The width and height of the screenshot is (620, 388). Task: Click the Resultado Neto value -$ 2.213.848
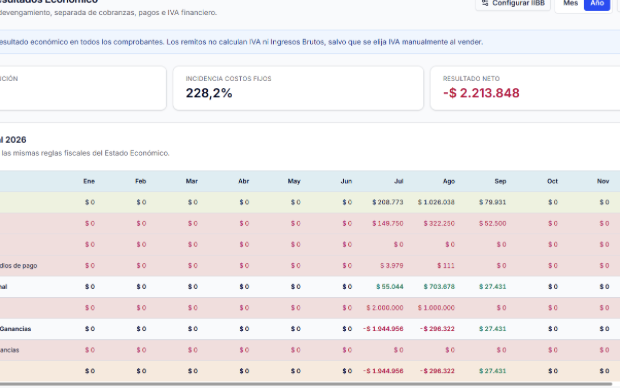click(x=481, y=93)
